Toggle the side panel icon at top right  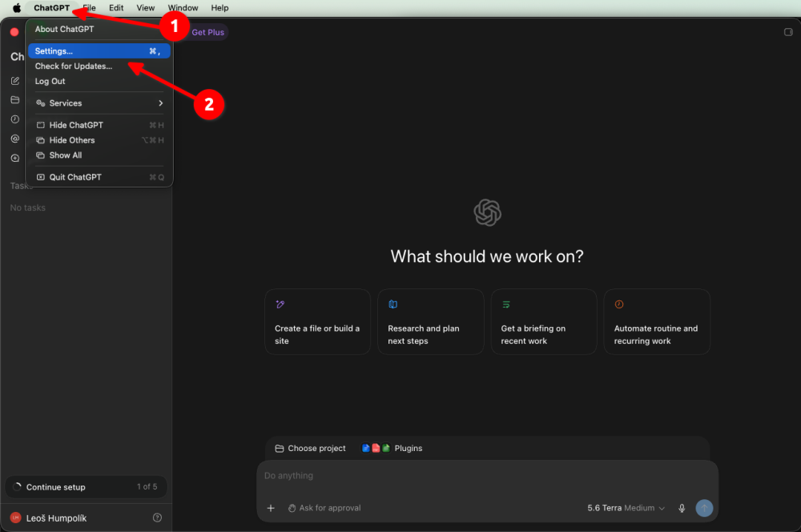pos(788,32)
